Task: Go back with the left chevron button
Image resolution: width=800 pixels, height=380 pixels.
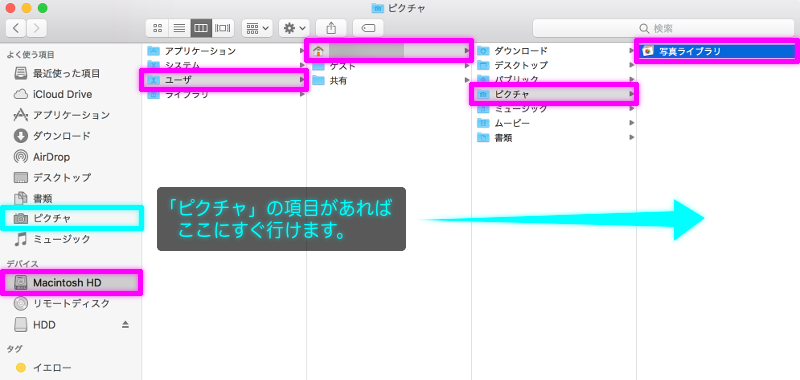Action: point(16,28)
